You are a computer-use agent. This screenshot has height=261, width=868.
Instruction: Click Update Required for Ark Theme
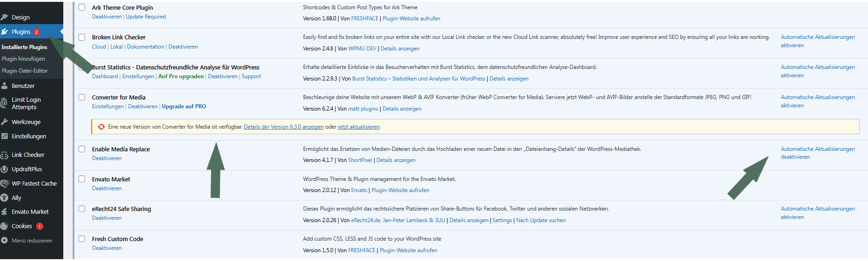pyautogui.click(x=146, y=17)
